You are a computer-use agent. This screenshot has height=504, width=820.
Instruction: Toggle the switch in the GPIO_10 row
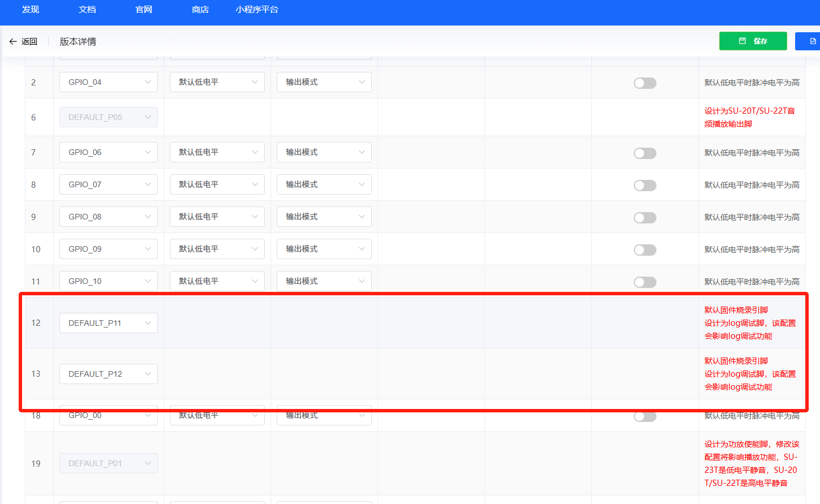pos(645,282)
